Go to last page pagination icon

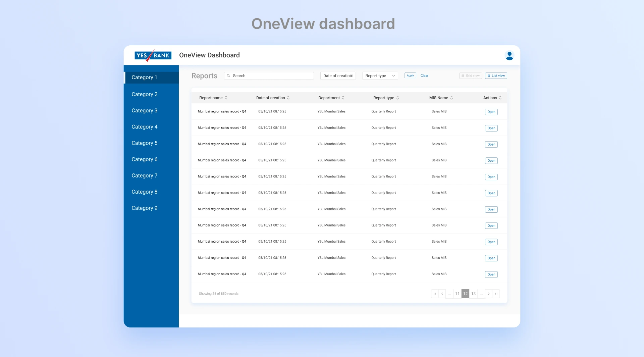pos(496,294)
